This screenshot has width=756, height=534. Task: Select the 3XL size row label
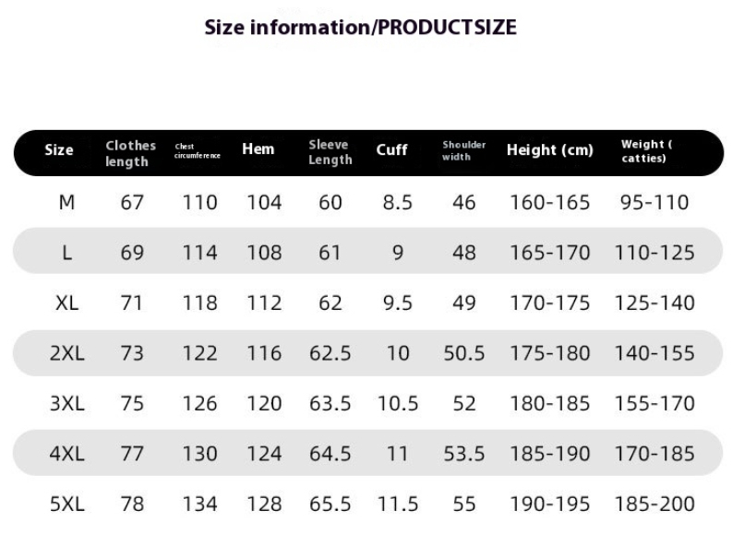[67, 404]
